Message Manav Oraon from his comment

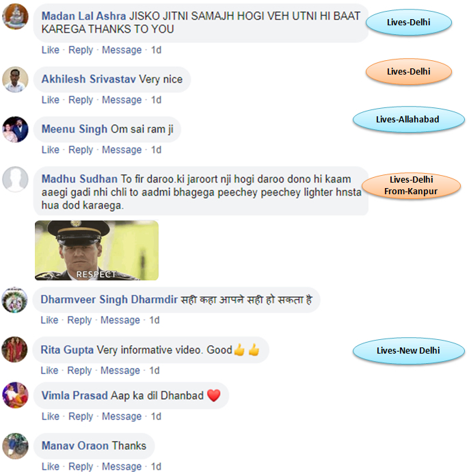(122, 466)
